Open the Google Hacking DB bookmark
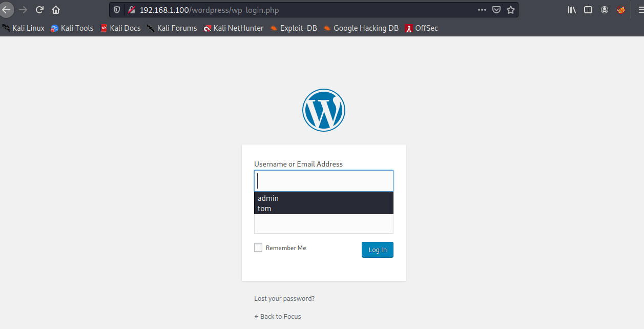 (361, 28)
